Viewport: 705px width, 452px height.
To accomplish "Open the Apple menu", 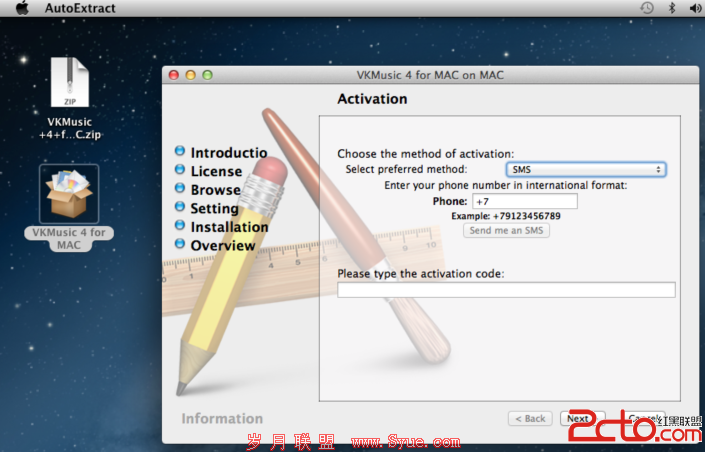I will coord(22,8).
